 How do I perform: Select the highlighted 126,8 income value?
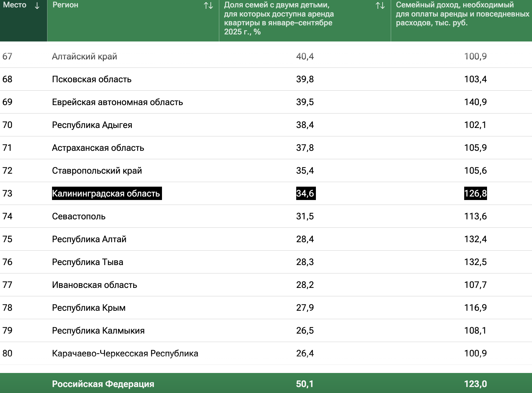[x=475, y=193]
